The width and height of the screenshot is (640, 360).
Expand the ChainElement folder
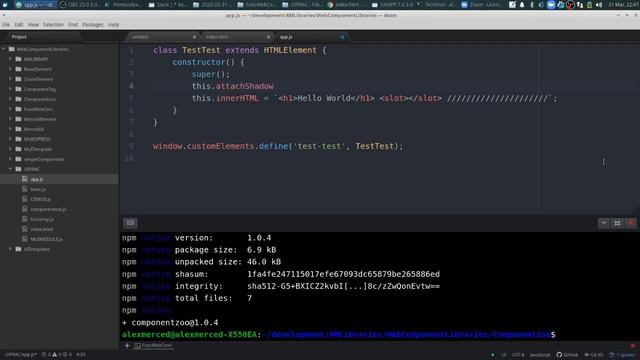tap(11, 79)
